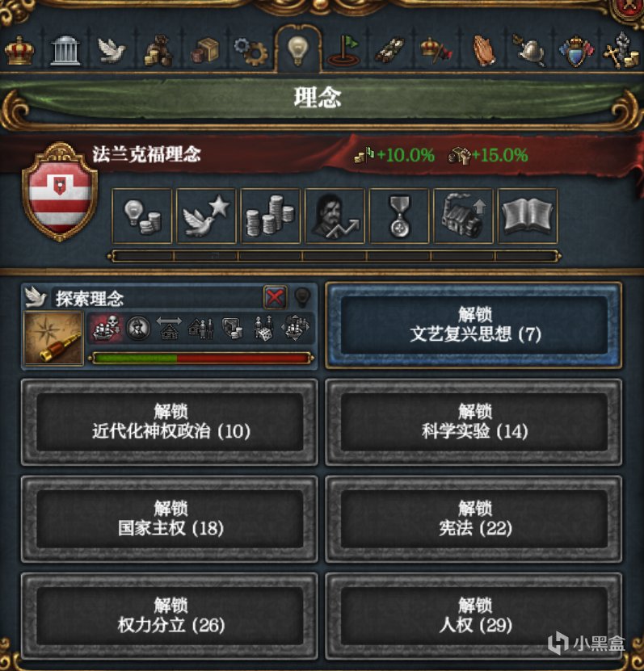
Task: Select the gears technology tab icon
Action: point(251,52)
